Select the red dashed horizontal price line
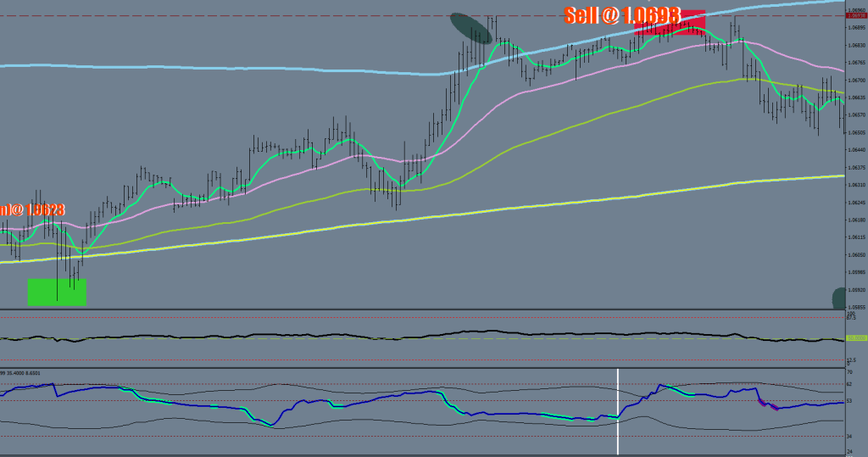Image resolution: width=868 pixels, height=457 pixels. pyautogui.click(x=254, y=16)
